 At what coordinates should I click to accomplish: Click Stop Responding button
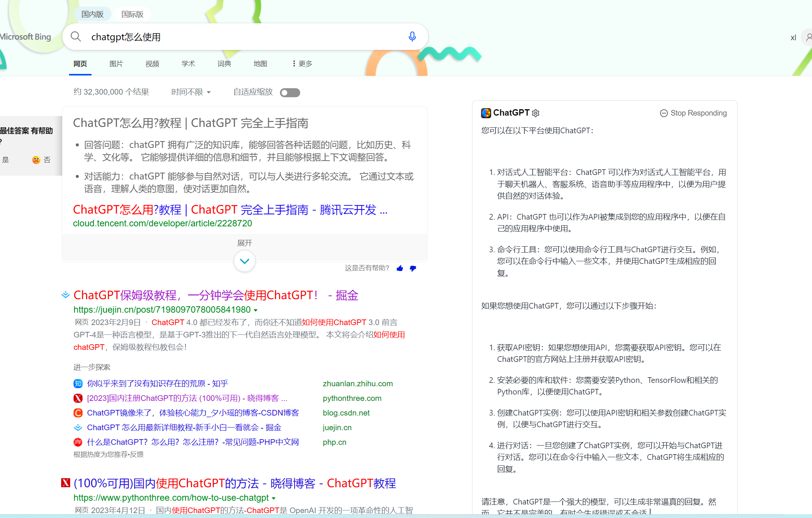click(x=693, y=113)
